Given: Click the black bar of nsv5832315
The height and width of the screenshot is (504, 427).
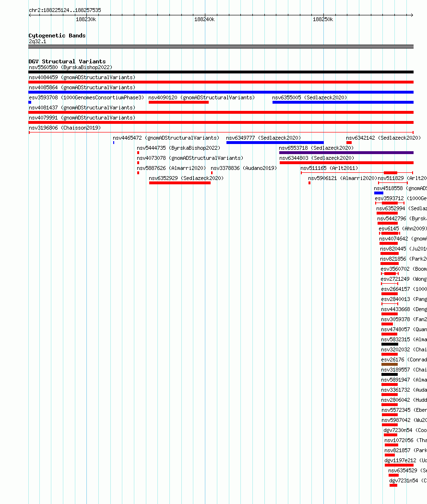Looking at the screenshot, I should [390, 344].
